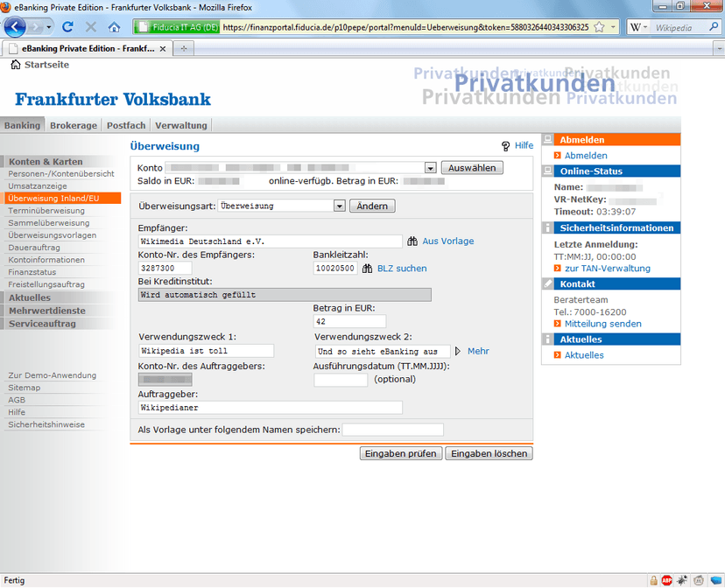Open new tab with plus icon
The height and width of the screenshot is (588, 725).
(184, 48)
